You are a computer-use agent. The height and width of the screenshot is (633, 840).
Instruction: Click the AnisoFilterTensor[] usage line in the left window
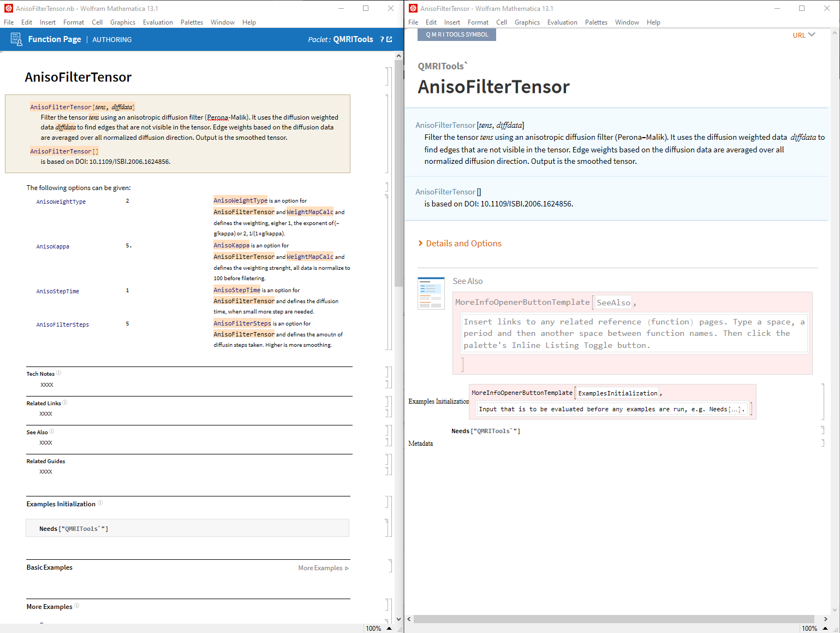(x=64, y=151)
